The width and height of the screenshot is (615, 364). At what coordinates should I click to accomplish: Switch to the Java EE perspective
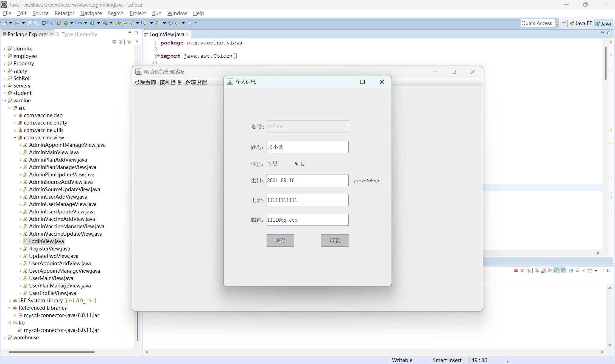point(581,23)
